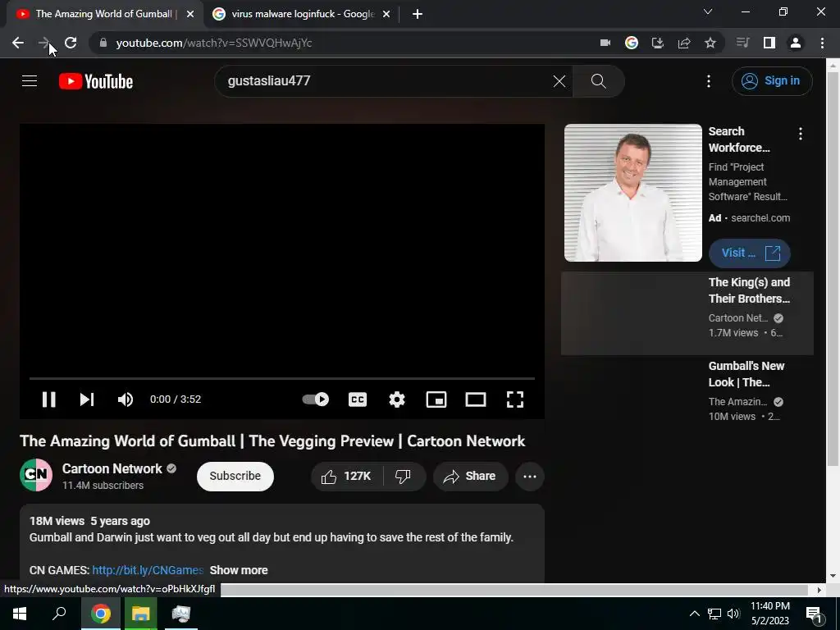This screenshot has height=630, width=840.
Task: Switch to virus malware Google tab
Action: pyautogui.click(x=303, y=14)
